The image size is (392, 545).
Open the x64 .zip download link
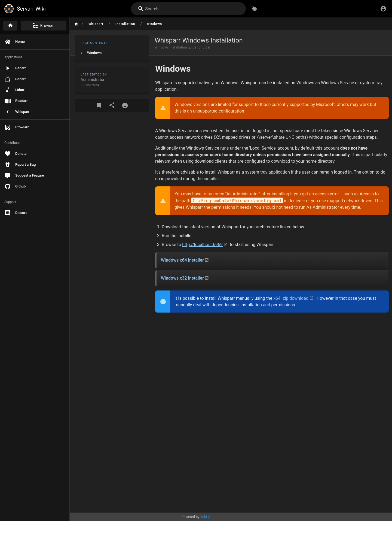coord(291,298)
